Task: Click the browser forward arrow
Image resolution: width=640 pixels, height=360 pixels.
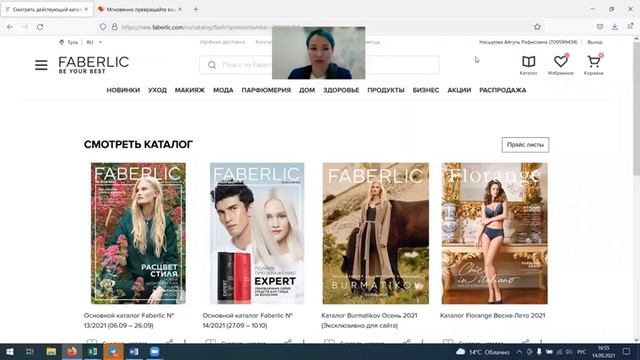Action: [x=25, y=27]
